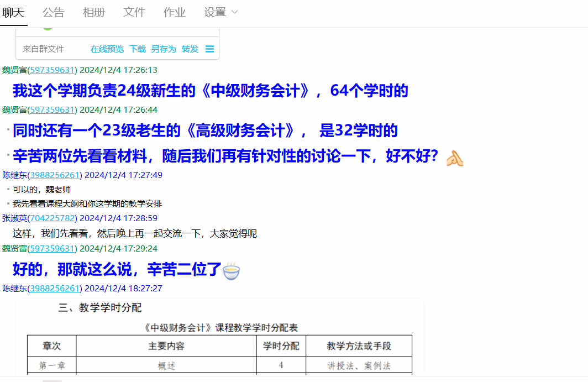This screenshot has height=382, width=588.
Task: Click the bowl emoji after 辛苦二位了
Action: point(231,271)
